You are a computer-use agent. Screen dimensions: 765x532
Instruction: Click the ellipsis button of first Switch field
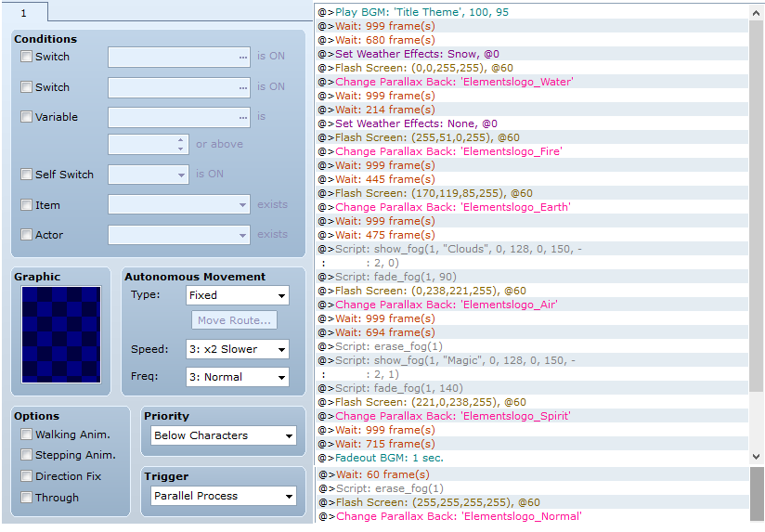point(243,58)
